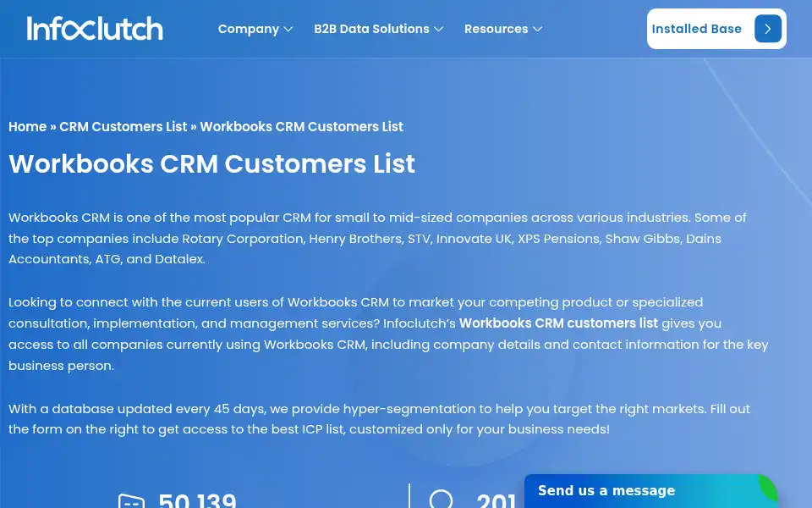Expand the Resources dropdown chevron
The width and height of the screenshot is (812, 508).
(538, 30)
